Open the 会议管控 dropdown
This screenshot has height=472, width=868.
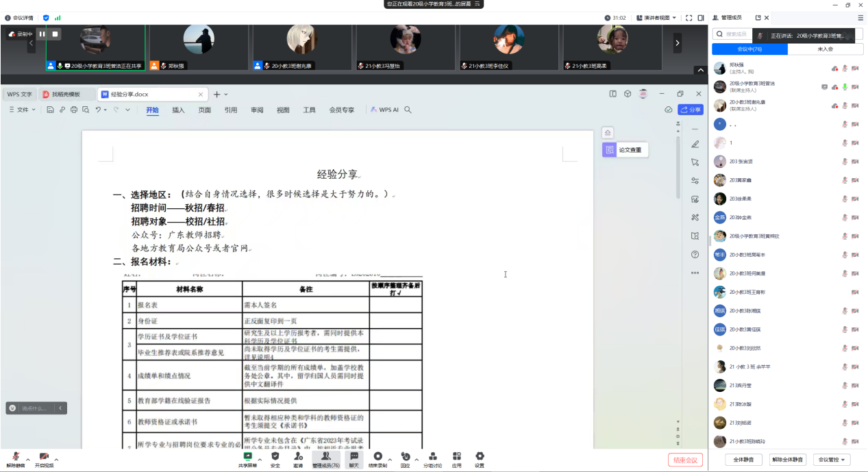(834, 460)
